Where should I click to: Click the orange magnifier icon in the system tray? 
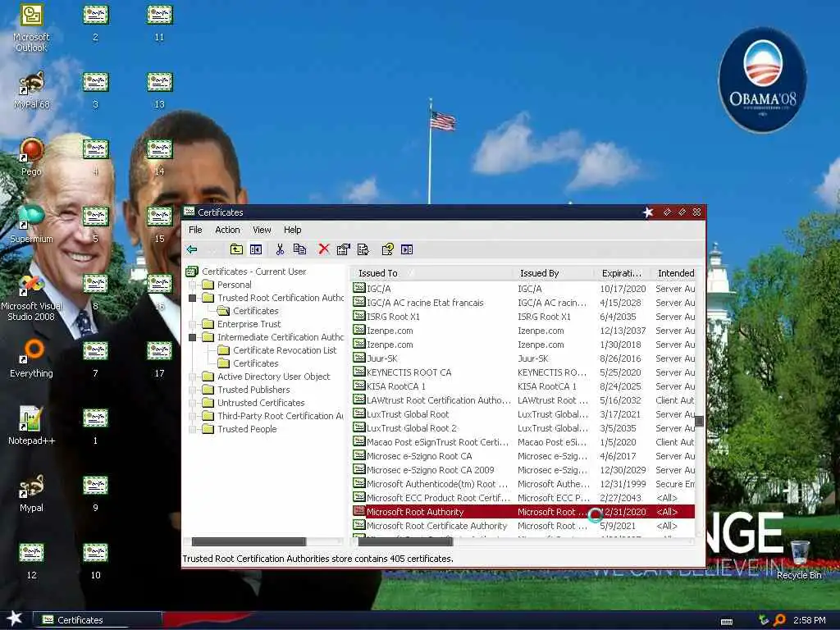[779, 620]
